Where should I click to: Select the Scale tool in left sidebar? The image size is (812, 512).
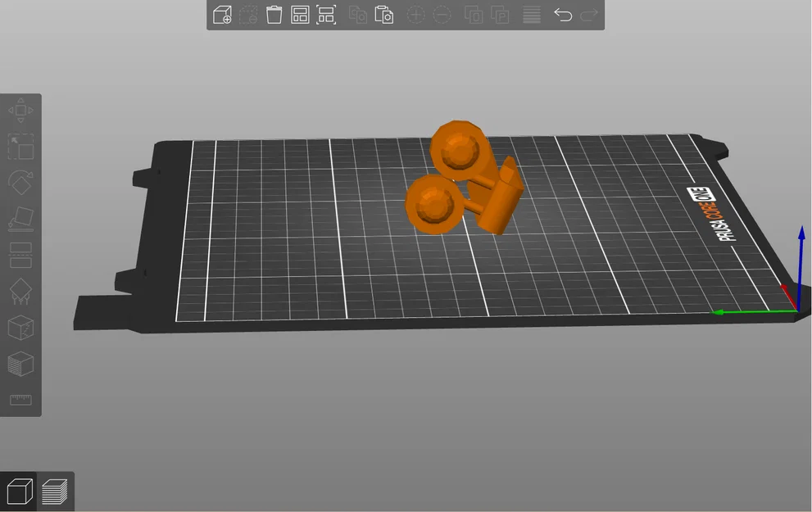tap(20, 147)
